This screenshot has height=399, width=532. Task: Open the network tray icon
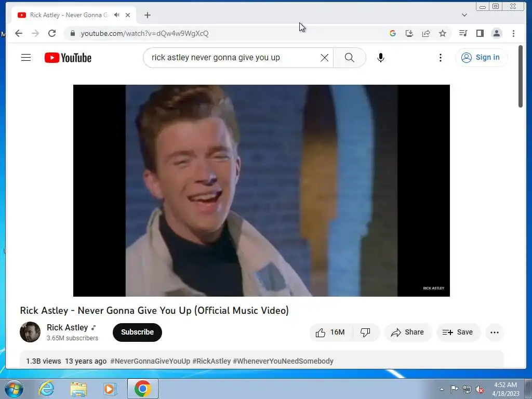(x=467, y=389)
